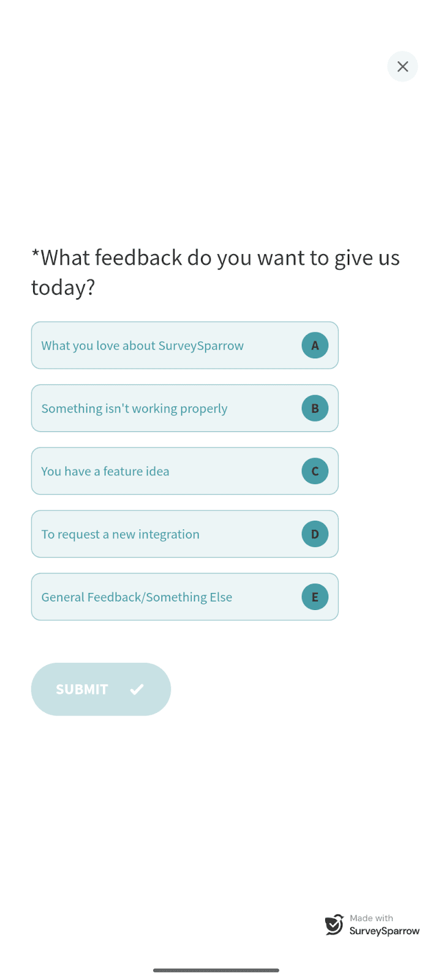This screenshot has height=980, width=441.
Task: Click the SurveySparrow bird logo icon
Action: point(334,925)
